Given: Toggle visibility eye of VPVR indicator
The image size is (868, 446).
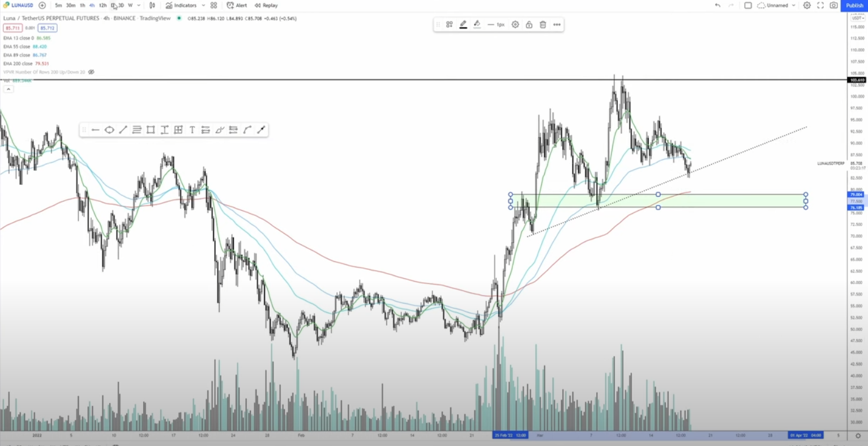Looking at the screenshot, I should [x=91, y=72].
